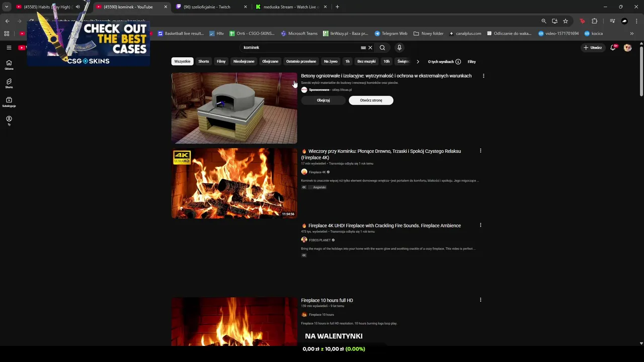The image size is (644, 362).
Task: Click inside the kominek search field
Action: coord(301,48)
